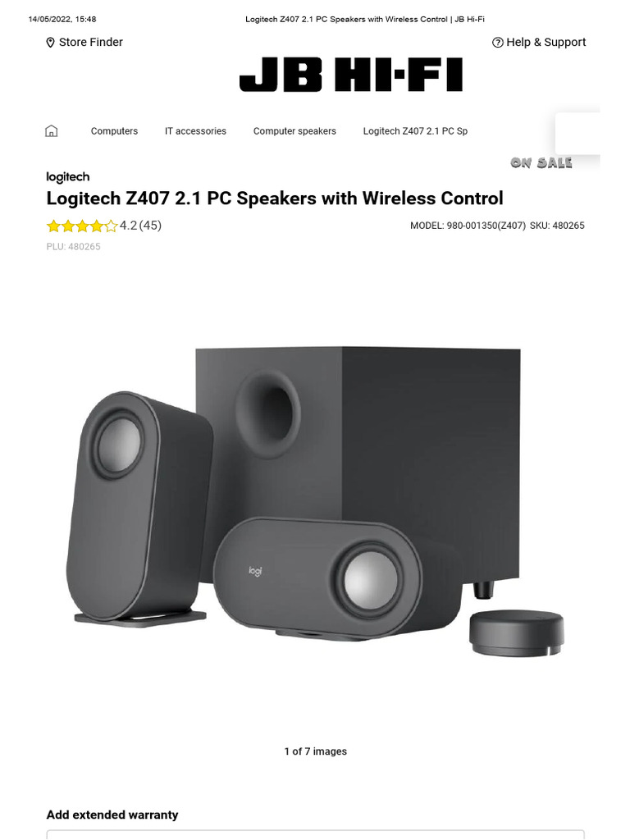Image resolution: width=630 pixels, height=840 pixels.
Task: Click the Help & Support question mark icon
Action: point(498,43)
